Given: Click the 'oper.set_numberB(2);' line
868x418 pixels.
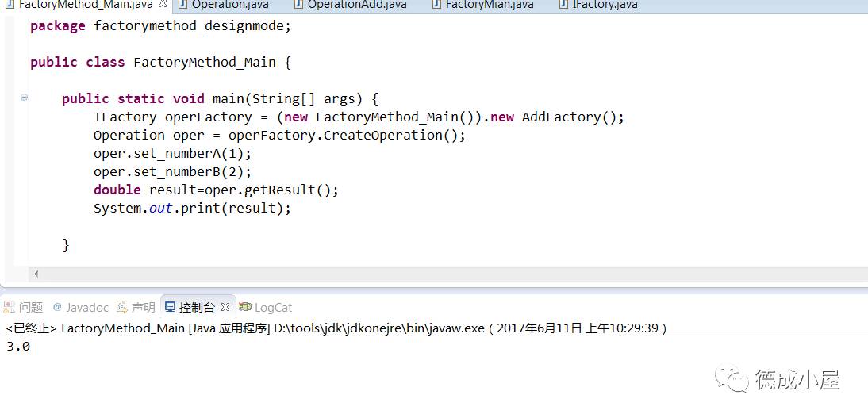Looking at the screenshot, I should pyautogui.click(x=172, y=172).
